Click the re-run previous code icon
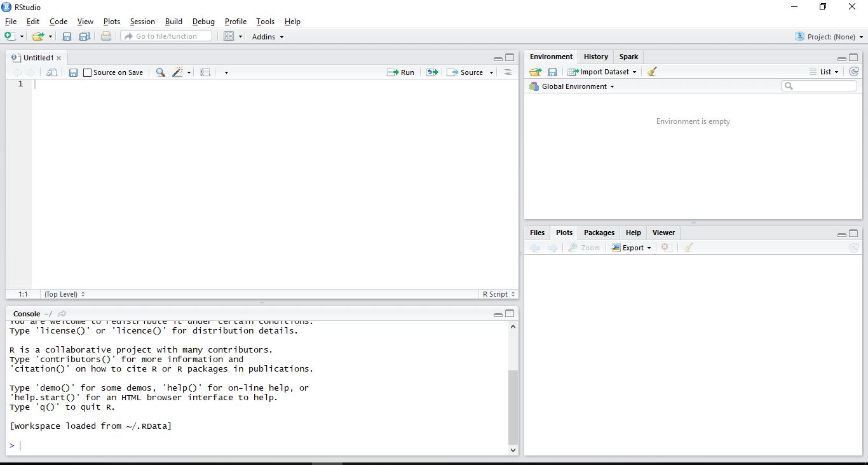 432,72
